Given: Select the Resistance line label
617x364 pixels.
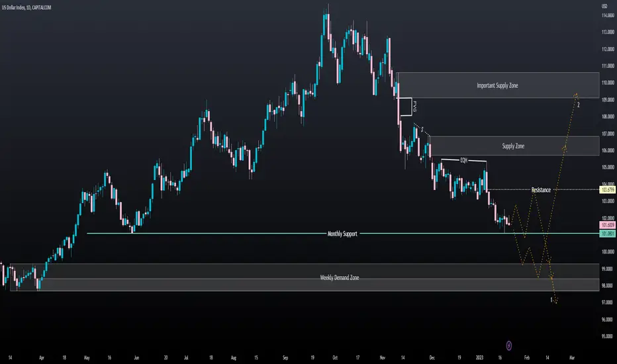Looking at the screenshot, I should (x=541, y=190).
